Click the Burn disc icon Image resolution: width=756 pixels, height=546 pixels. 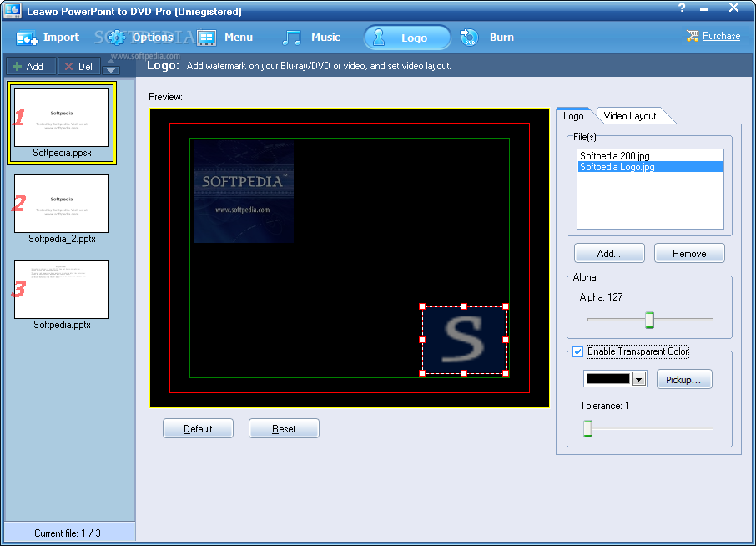tap(469, 38)
